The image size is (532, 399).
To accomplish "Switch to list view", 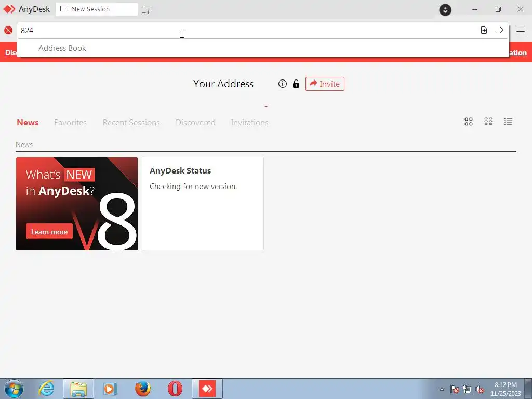I will pos(508,122).
